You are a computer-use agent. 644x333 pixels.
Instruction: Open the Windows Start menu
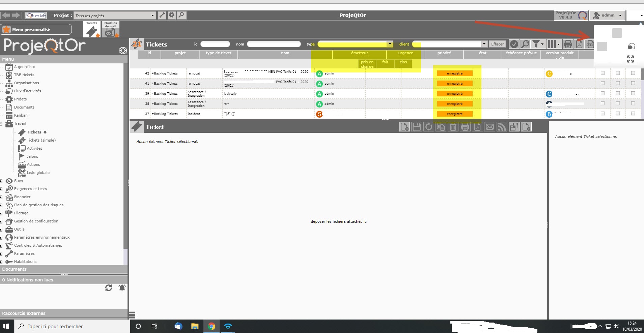point(6,326)
